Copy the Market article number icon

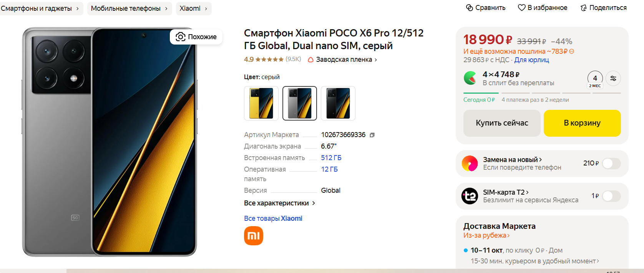pyautogui.click(x=372, y=135)
